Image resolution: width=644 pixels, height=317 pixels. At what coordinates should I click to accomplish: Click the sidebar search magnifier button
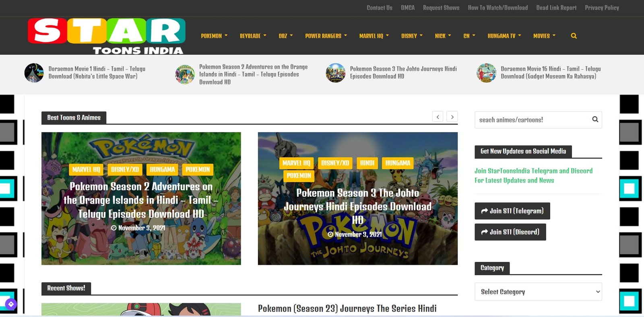point(595,119)
